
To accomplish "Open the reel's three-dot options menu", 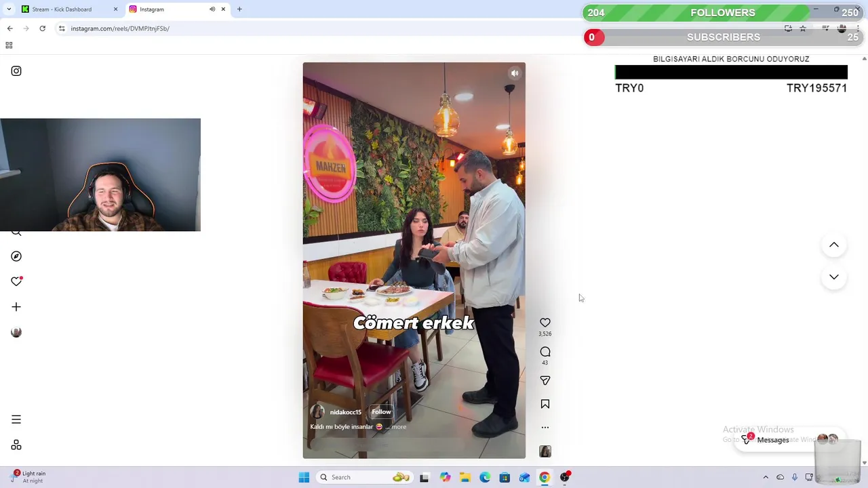I will point(545,428).
